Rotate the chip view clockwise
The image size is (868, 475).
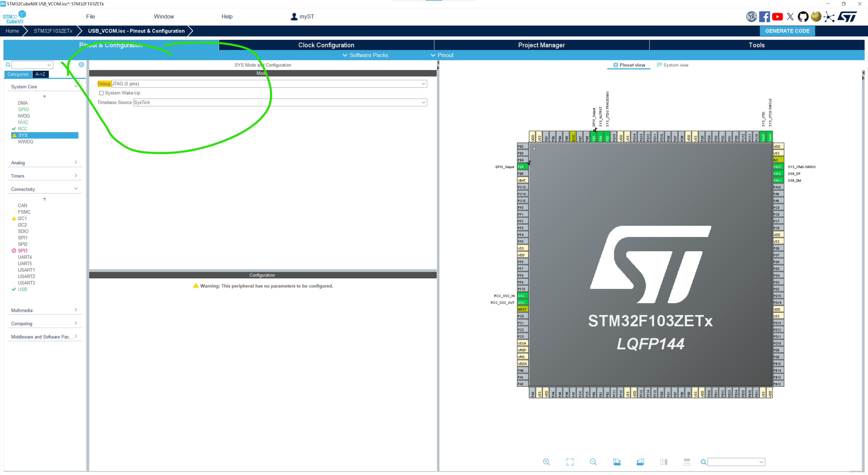click(x=617, y=462)
